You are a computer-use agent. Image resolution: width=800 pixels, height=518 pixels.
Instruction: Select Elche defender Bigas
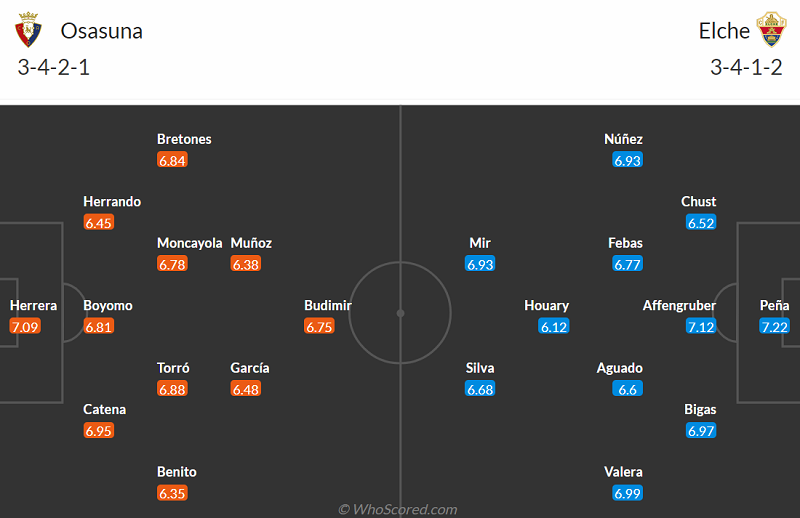700,410
